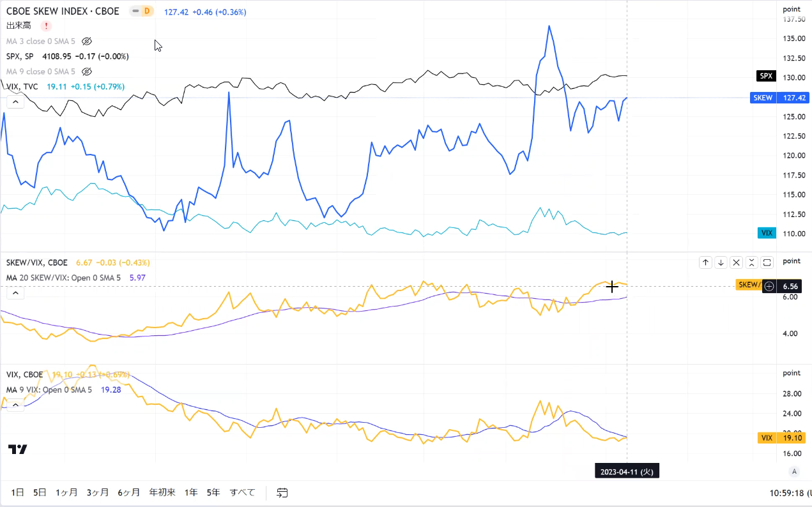Collapse the main chart legend
The width and height of the screenshot is (812, 507).
click(x=15, y=102)
